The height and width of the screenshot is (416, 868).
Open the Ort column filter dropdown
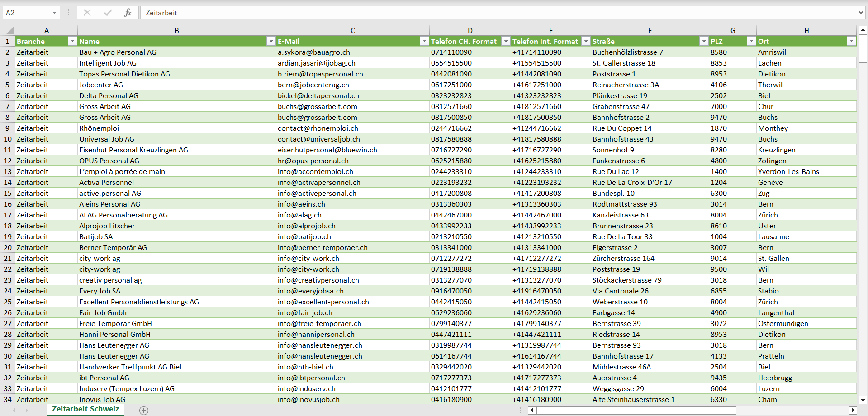pyautogui.click(x=851, y=41)
